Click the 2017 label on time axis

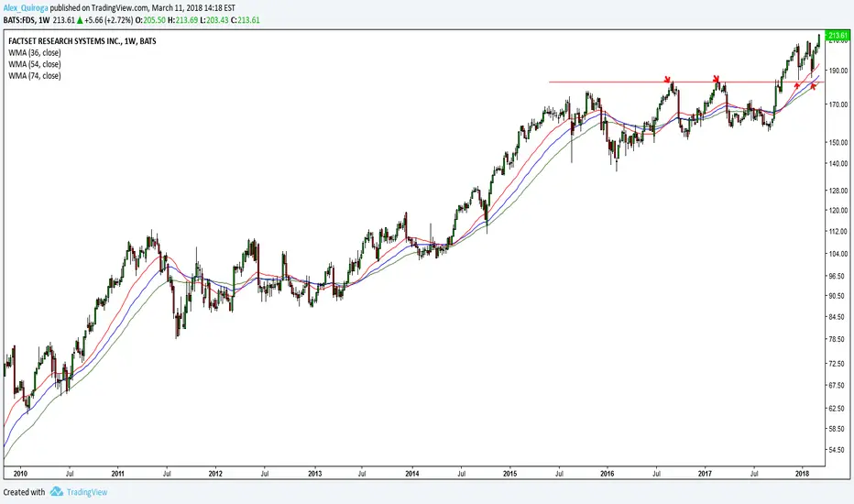pyautogui.click(x=706, y=474)
